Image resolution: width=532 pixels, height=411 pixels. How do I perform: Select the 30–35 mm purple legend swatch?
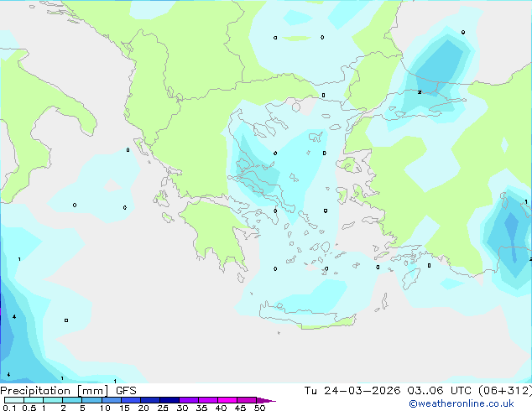click(x=189, y=400)
